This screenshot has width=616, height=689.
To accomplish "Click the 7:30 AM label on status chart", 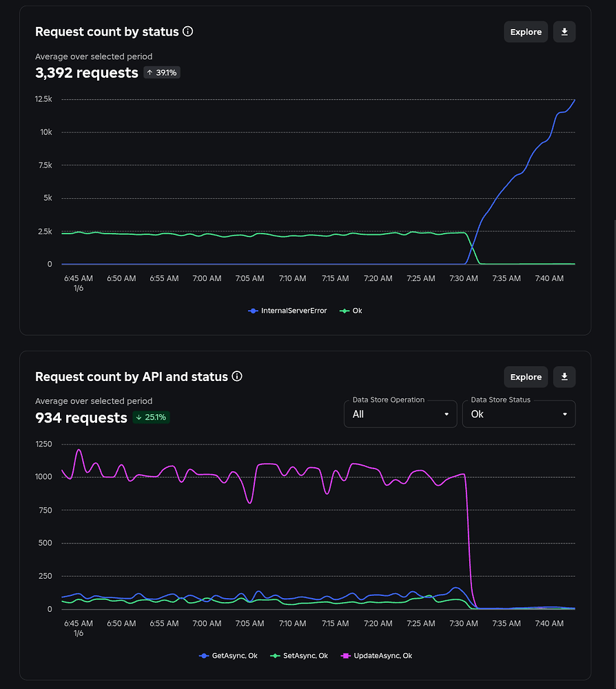I will click(x=464, y=278).
